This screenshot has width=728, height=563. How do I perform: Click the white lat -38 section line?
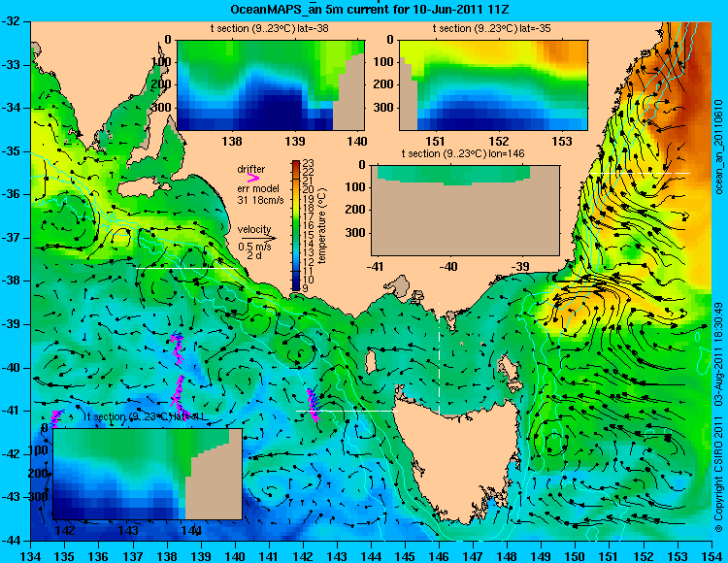(x=187, y=268)
